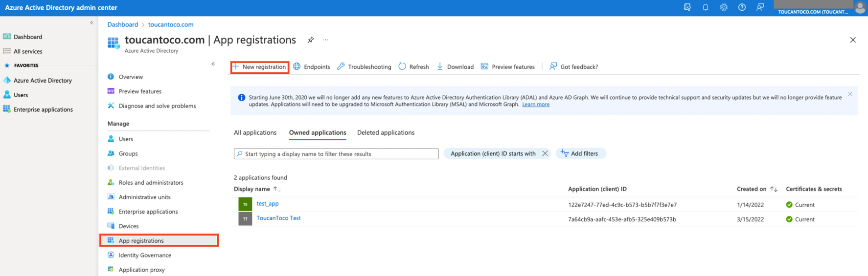Switch to Deleted applications tab
Viewport: 868px width, 276px height.
point(386,133)
